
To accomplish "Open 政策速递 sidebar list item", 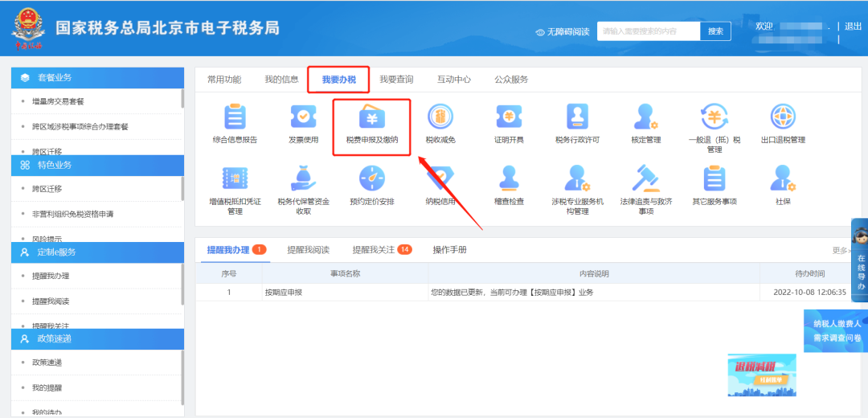I will [47, 363].
